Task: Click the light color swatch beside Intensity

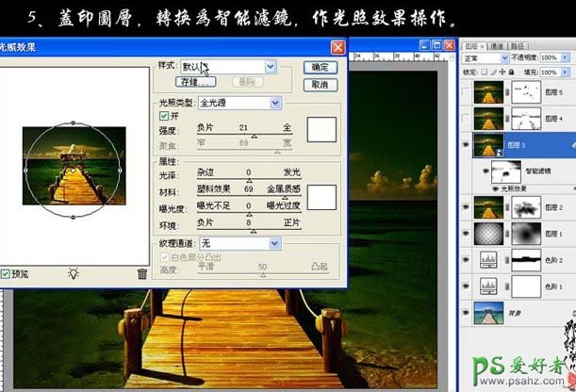Action: click(322, 129)
